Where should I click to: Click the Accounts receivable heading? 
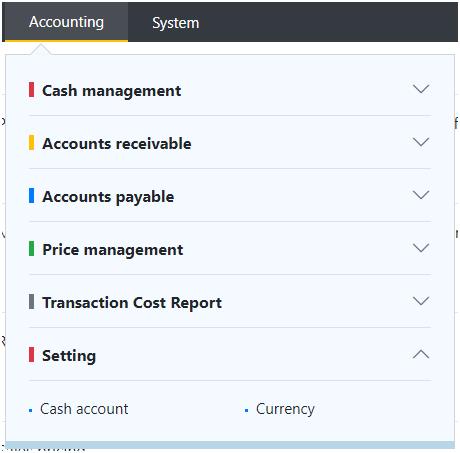point(117,143)
